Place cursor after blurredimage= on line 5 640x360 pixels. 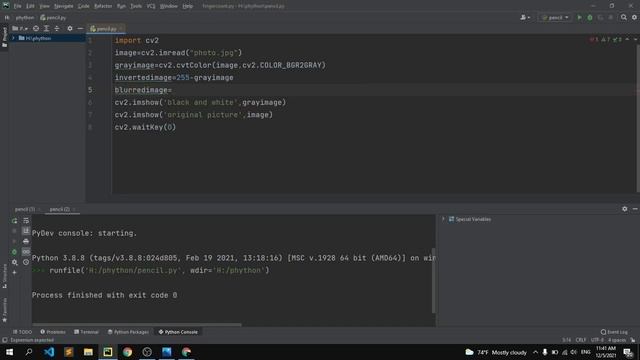point(173,90)
